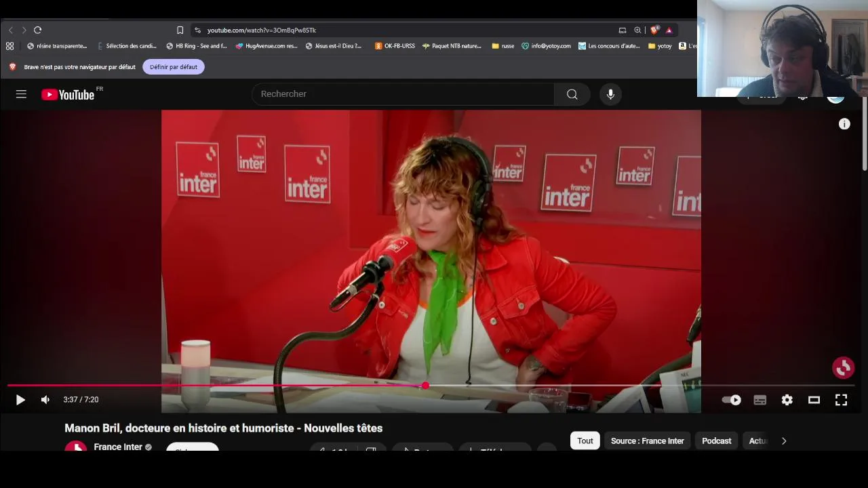This screenshot has height=488, width=868.
Task: Open the 'Les concours d'aute...' bookmark
Action: point(609,46)
